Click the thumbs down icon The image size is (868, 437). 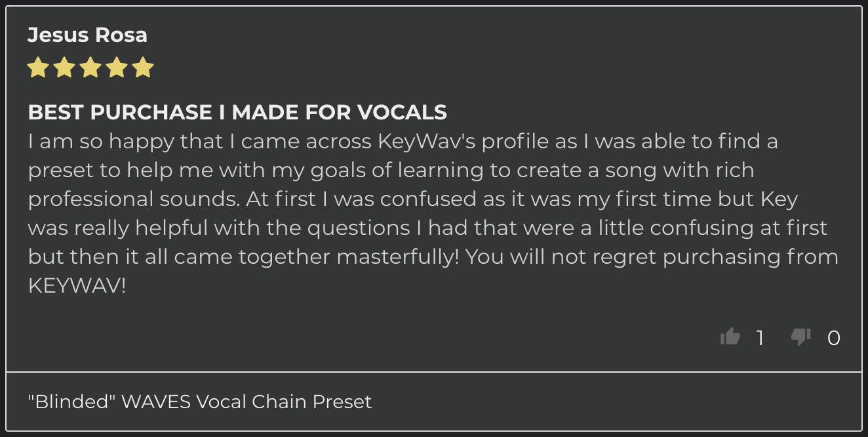tap(800, 337)
